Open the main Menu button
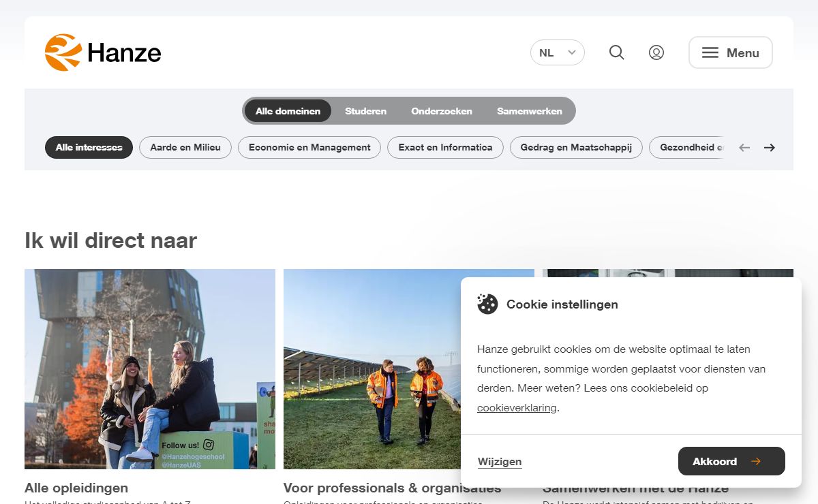818x504 pixels. (731, 52)
